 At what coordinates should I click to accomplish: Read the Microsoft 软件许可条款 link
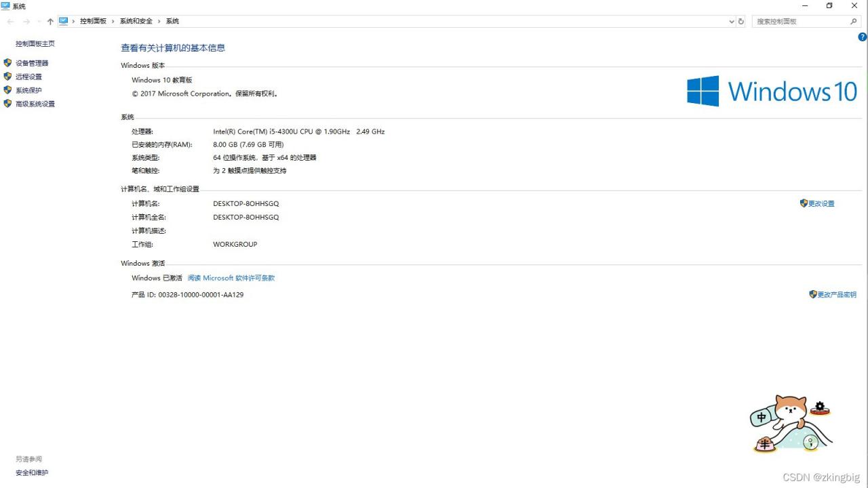pos(231,278)
